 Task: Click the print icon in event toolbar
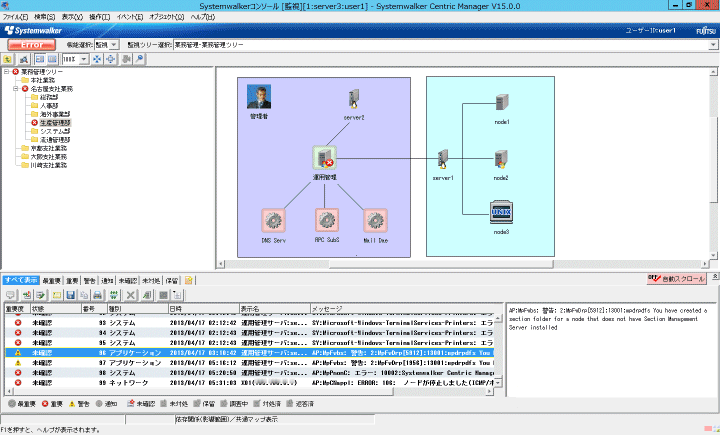pos(97,295)
